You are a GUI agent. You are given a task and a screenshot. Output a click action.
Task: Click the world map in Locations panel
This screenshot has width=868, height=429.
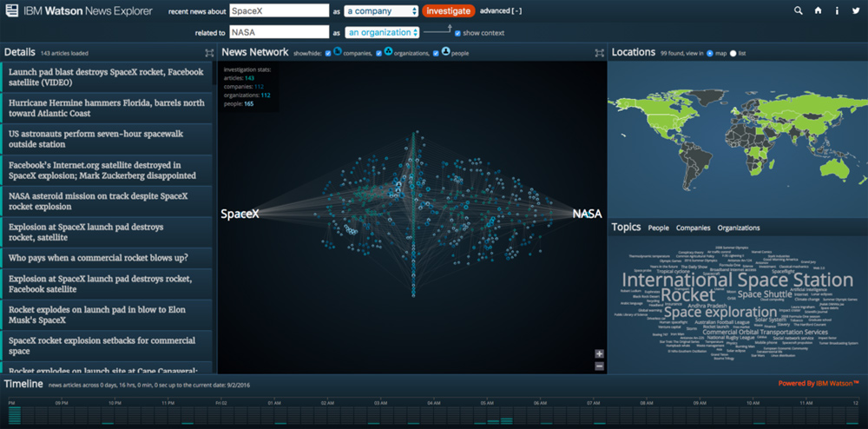[737, 140]
